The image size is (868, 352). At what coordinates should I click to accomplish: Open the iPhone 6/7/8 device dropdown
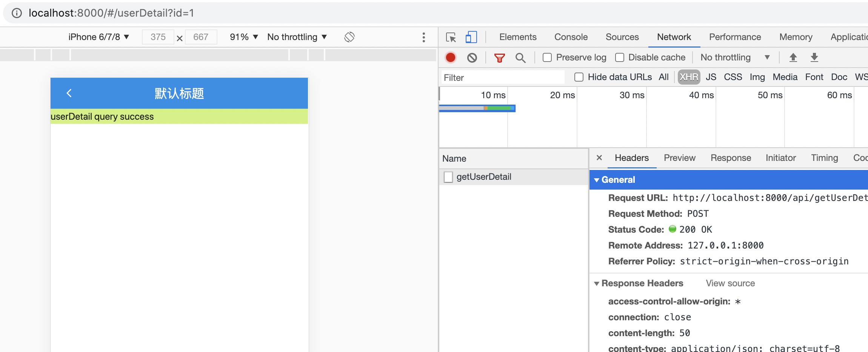pos(99,37)
